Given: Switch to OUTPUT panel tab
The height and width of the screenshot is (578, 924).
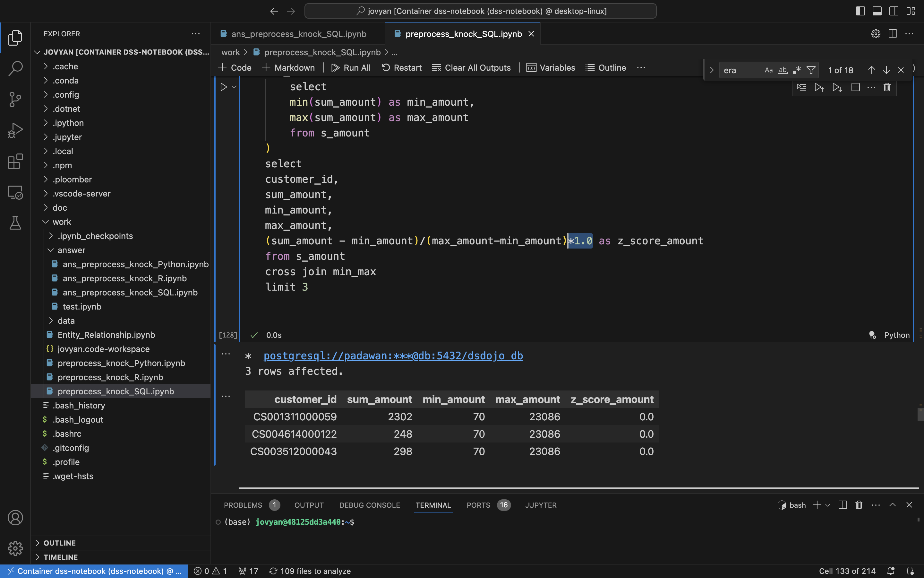Looking at the screenshot, I should [309, 505].
